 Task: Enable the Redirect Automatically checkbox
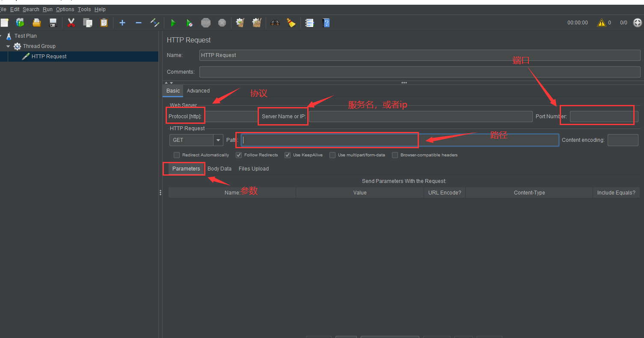pos(177,155)
